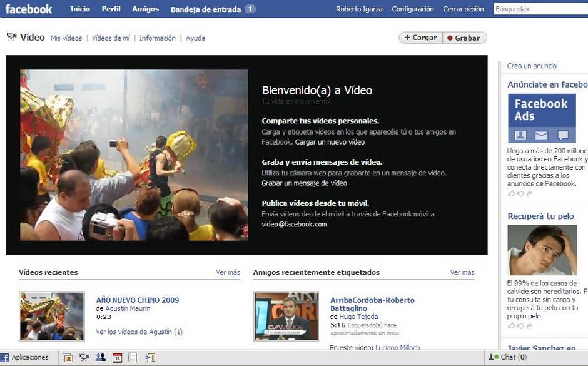Click the 5:16 video duration text

tap(338, 325)
